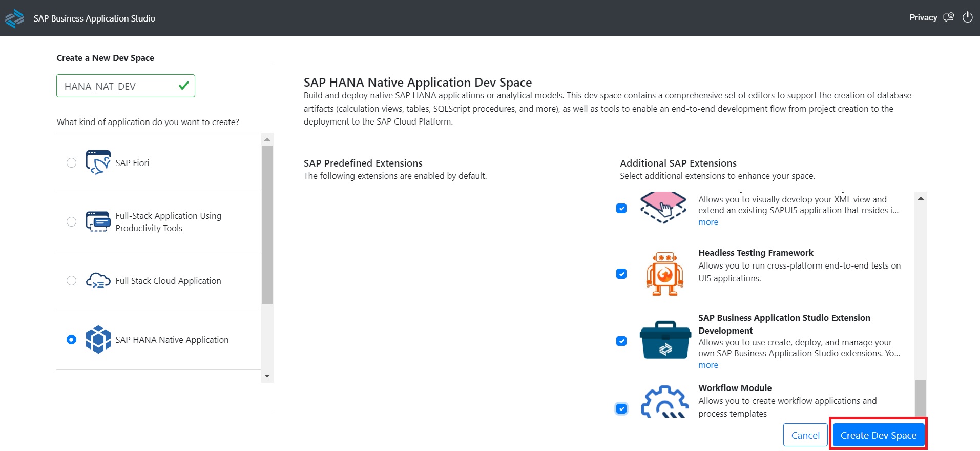Click the Workflow Module gear icon
Image resolution: width=980 pixels, height=451 pixels.
pos(664,402)
